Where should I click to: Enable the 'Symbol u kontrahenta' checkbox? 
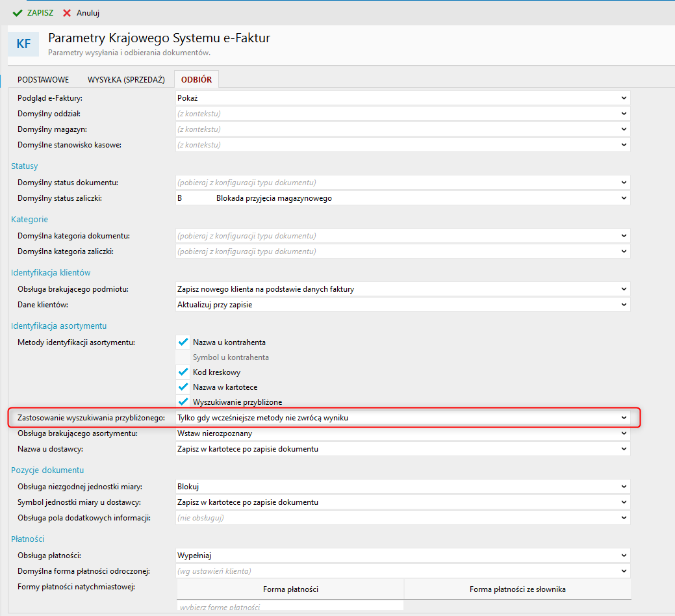[183, 357]
